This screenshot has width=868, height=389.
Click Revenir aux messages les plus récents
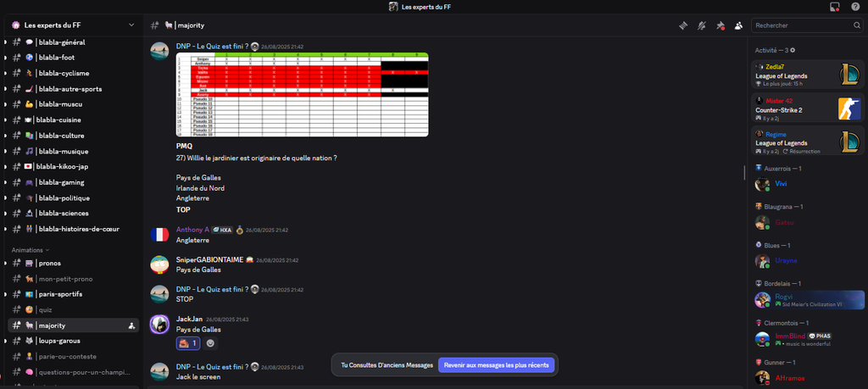point(496,365)
